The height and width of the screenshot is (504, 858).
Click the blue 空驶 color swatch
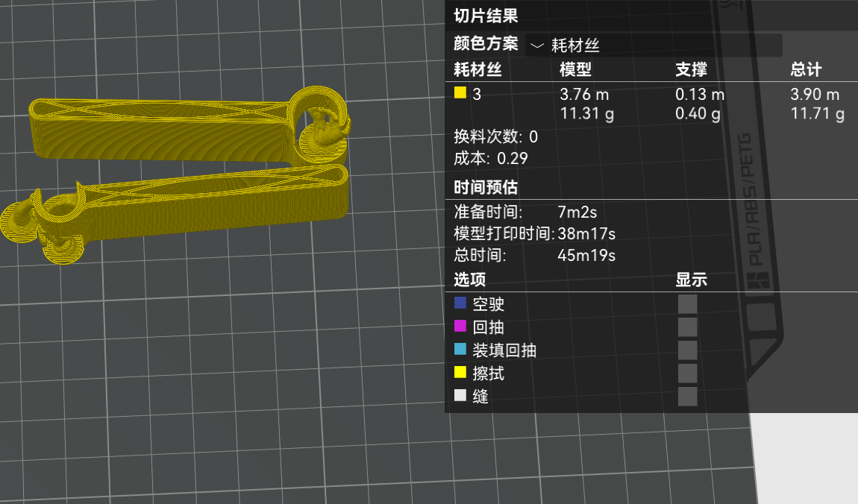tap(460, 303)
